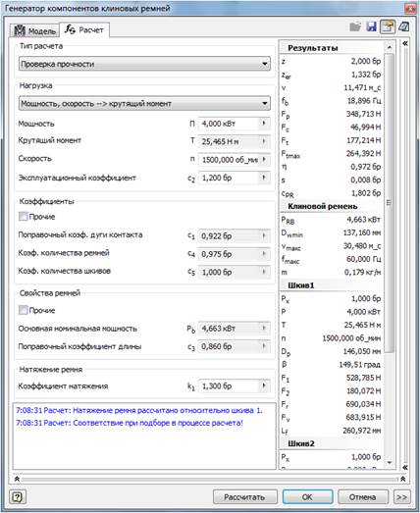Switch to the Модель tab

tap(34, 30)
